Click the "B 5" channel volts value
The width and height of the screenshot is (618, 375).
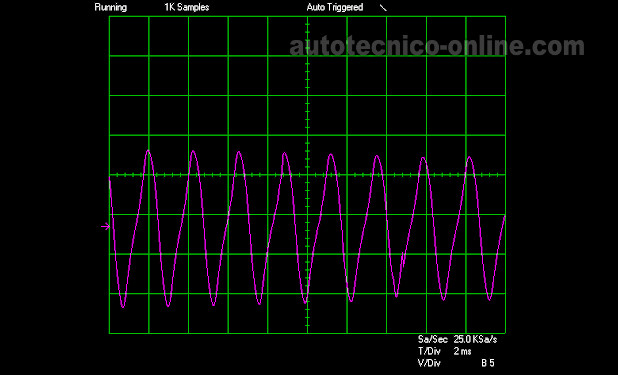point(488,363)
